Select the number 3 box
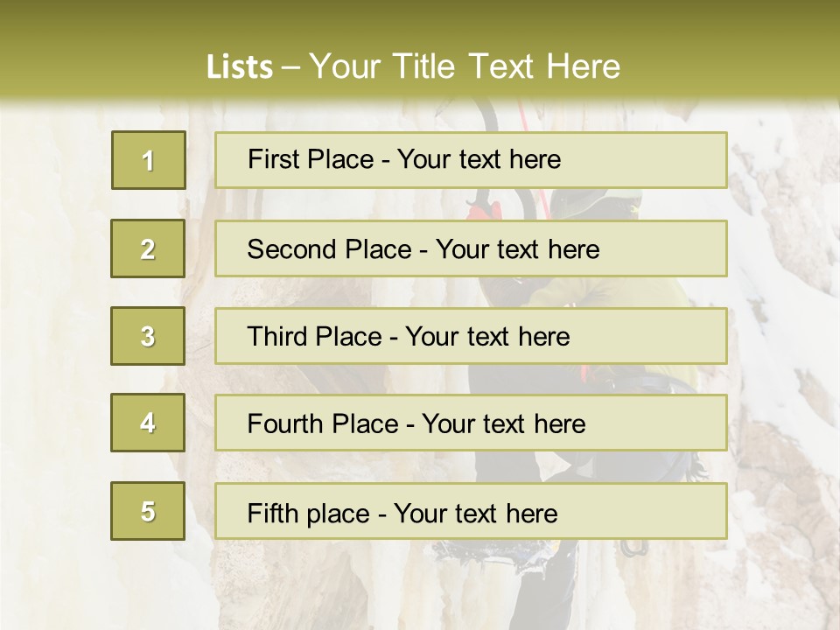 [x=148, y=337]
